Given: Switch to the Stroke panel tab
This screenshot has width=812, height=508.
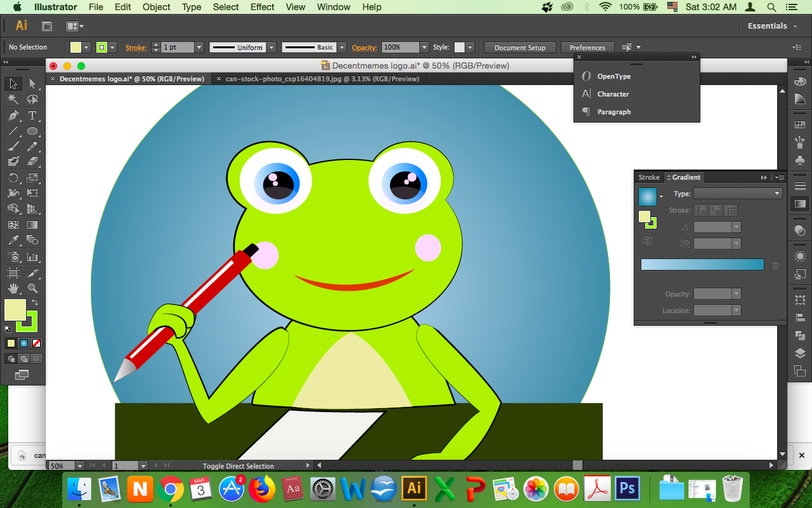Looking at the screenshot, I should (649, 178).
